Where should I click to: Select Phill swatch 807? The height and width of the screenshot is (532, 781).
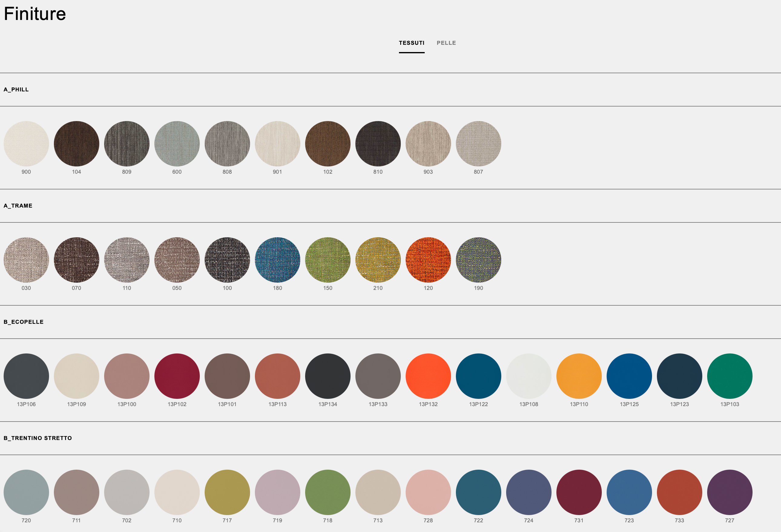coord(478,144)
